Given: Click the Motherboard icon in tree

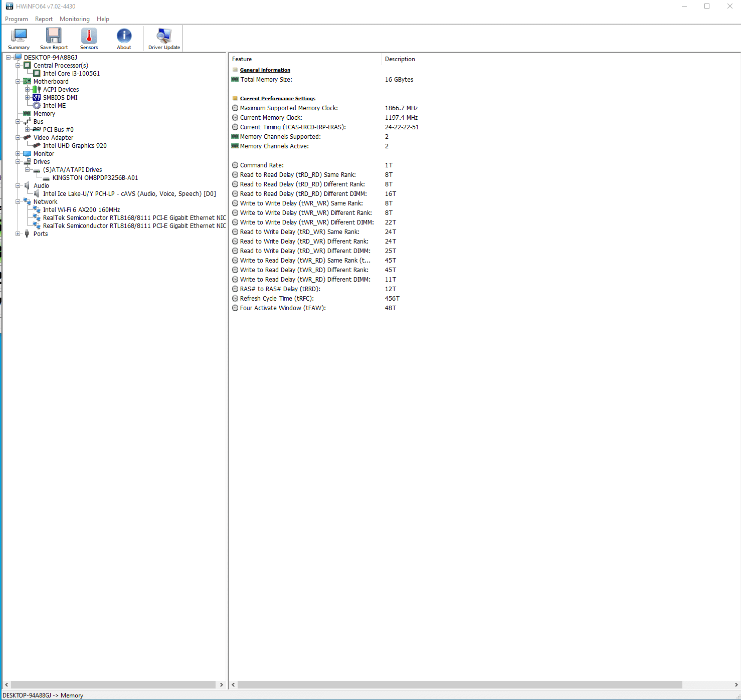Looking at the screenshot, I should (27, 81).
